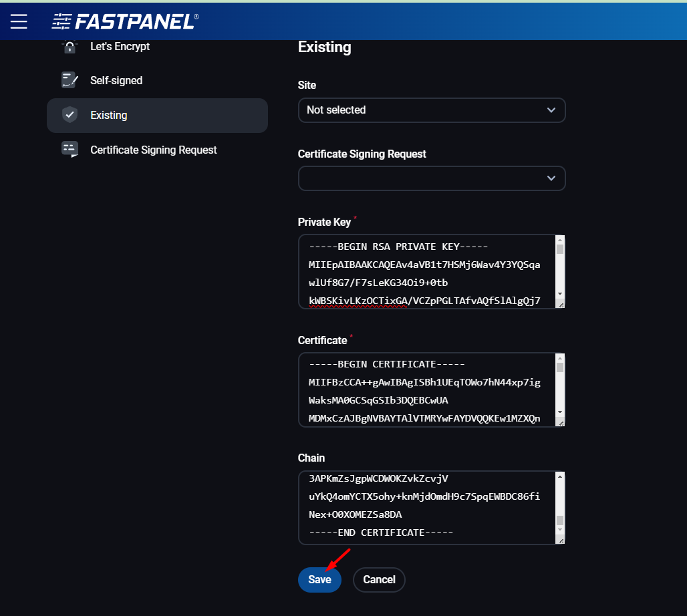
Task: Save the existing certificate
Action: tap(319, 579)
